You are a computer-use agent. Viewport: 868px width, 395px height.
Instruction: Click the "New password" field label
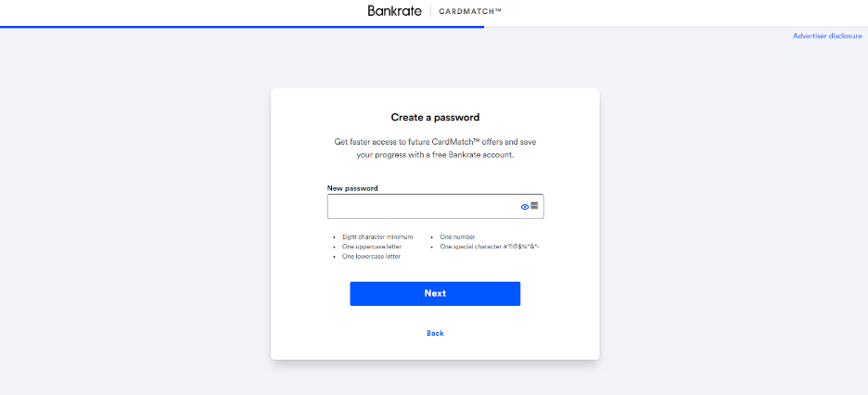pyautogui.click(x=352, y=188)
